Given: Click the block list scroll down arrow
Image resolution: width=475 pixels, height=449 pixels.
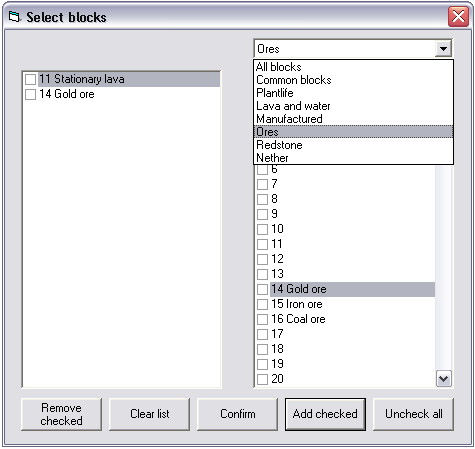Looking at the screenshot, I should 444,379.
